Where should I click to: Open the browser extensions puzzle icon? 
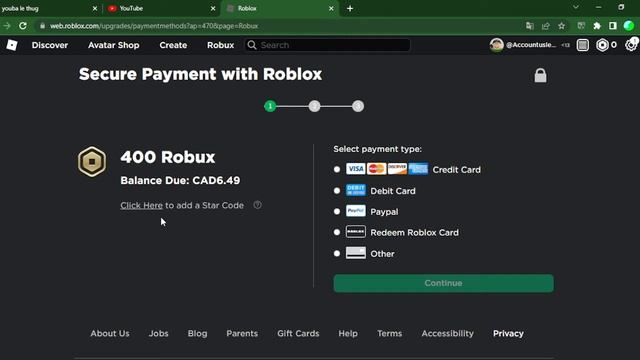[x=597, y=26]
